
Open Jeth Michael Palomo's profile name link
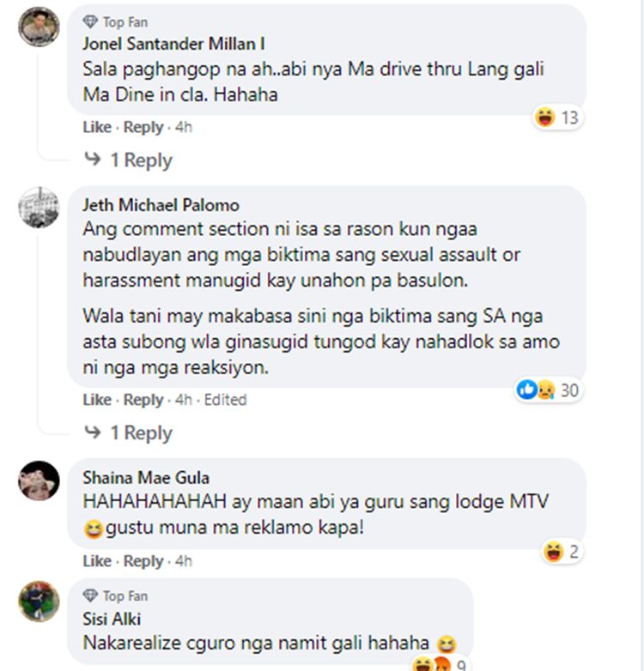(x=161, y=205)
